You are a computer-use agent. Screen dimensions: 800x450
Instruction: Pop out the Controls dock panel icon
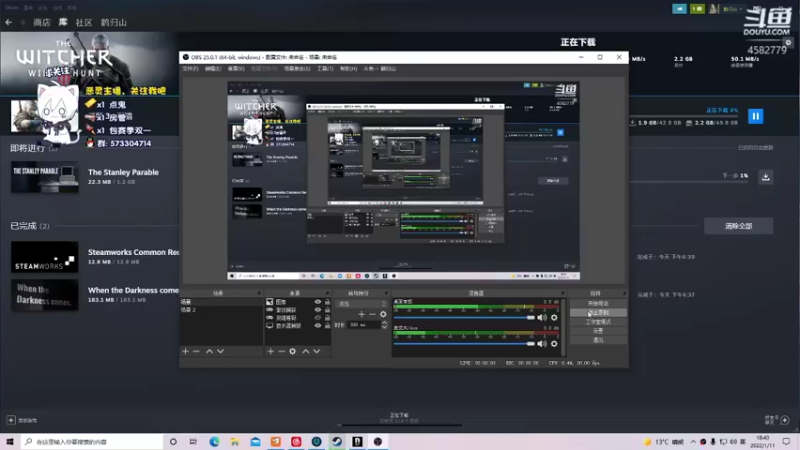(624, 293)
